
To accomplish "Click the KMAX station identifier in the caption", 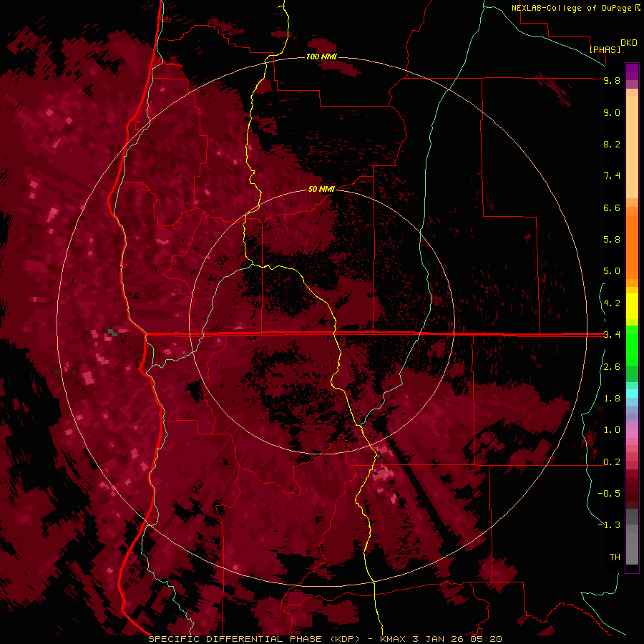I will pyautogui.click(x=394, y=639).
